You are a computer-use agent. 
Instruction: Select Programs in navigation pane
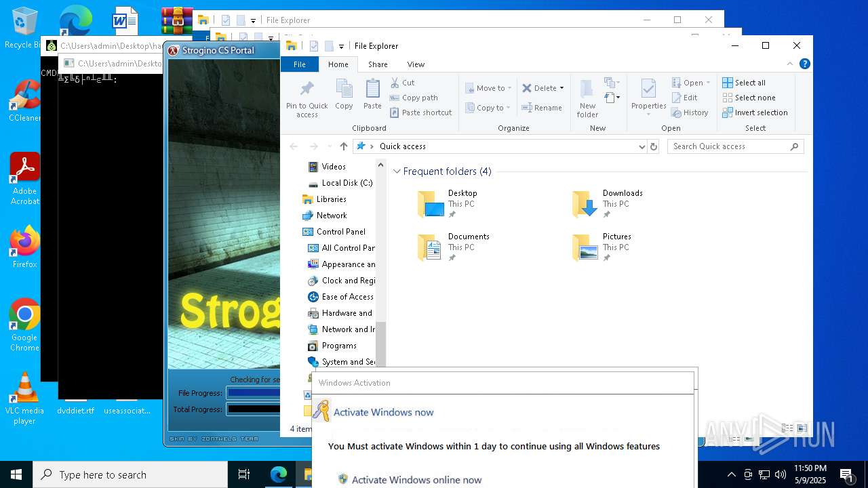339,346
